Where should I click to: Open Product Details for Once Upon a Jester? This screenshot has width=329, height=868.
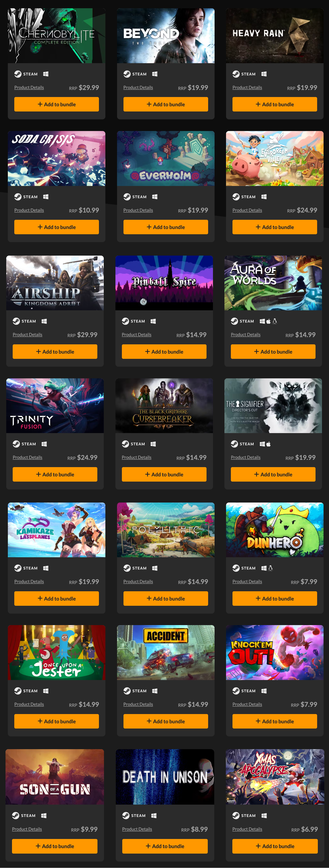click(29, 704)
